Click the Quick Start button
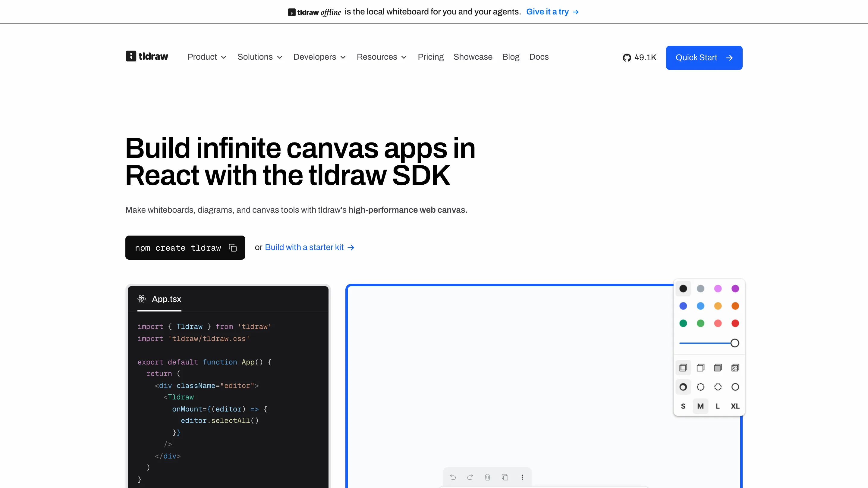The height and width of the screenshot is (488, 868). click(704, 58)
